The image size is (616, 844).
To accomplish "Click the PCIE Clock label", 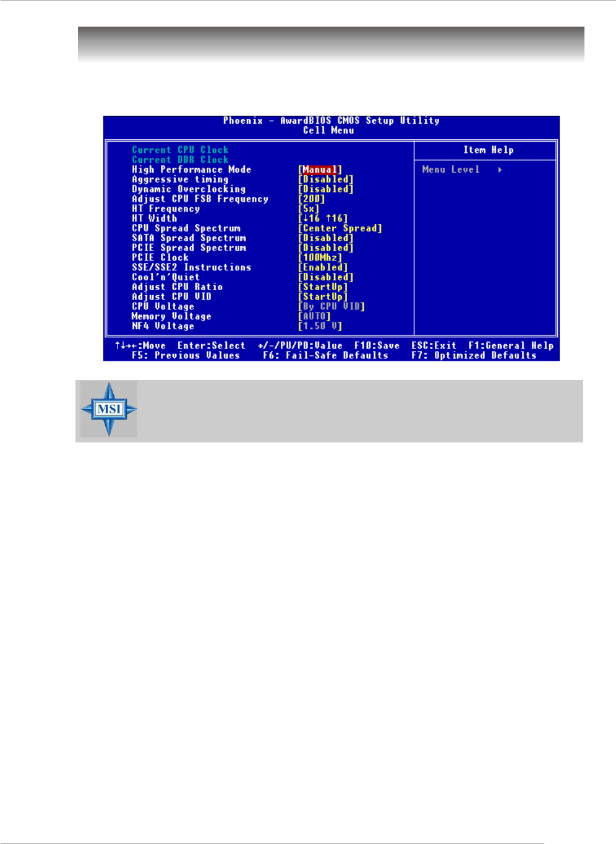I will pyautogui.click(x=160, y=258).
